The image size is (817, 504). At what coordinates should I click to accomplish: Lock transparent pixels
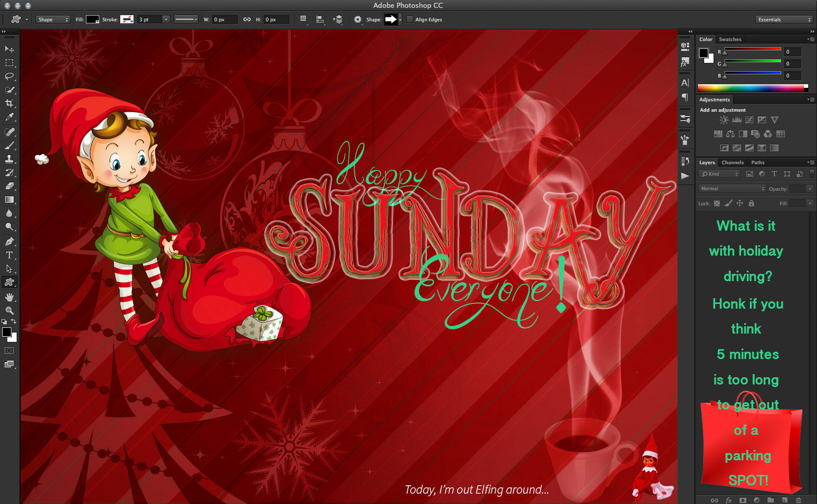tap(717, 203)
